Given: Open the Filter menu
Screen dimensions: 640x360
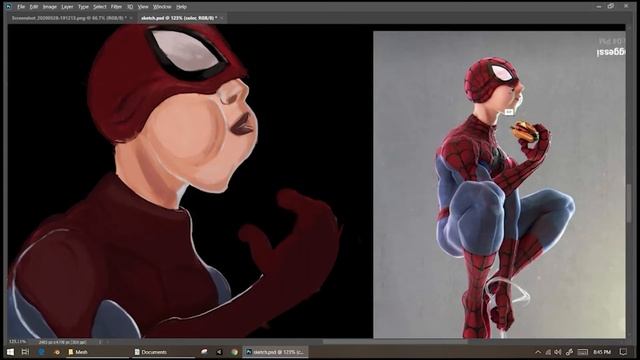Looking at the screenshot, I should (116, 7).
